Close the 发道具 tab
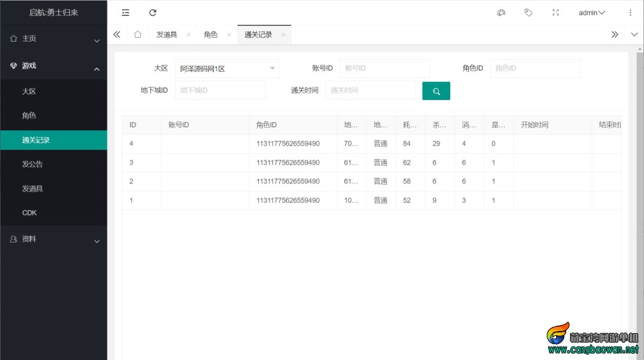 189,35
